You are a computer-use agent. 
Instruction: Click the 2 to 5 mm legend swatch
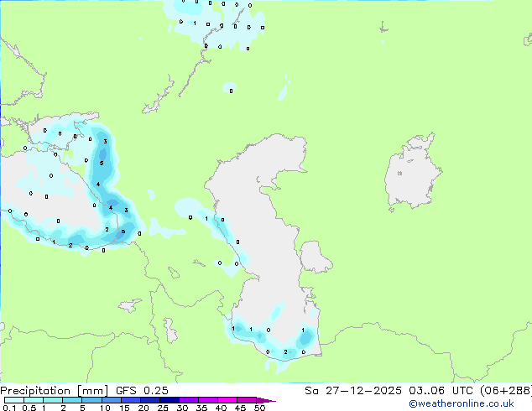coord(72,400)
